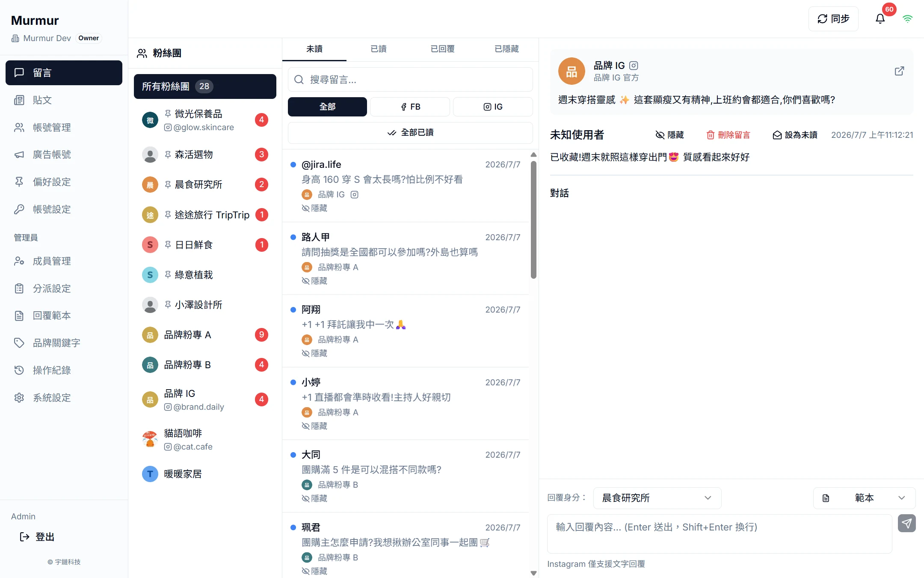
Task: Click the 途途旅行 TripTrip avatar icon
Action: [150, 215]
